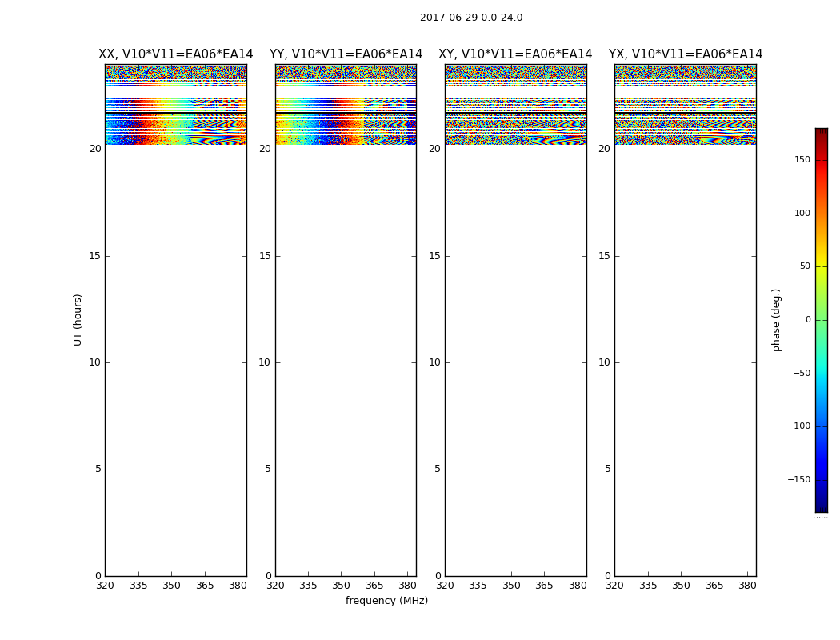
Task: Click the frequency (MHz) axis label
Action: [386, 601]
